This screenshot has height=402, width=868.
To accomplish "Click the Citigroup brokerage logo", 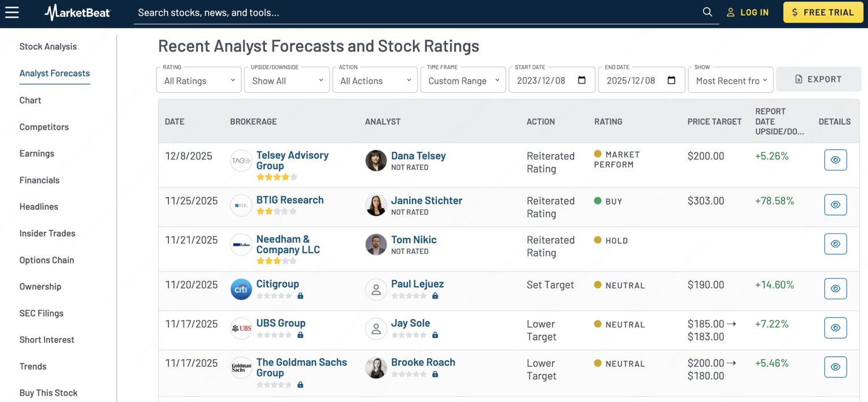I will [241, 289].
